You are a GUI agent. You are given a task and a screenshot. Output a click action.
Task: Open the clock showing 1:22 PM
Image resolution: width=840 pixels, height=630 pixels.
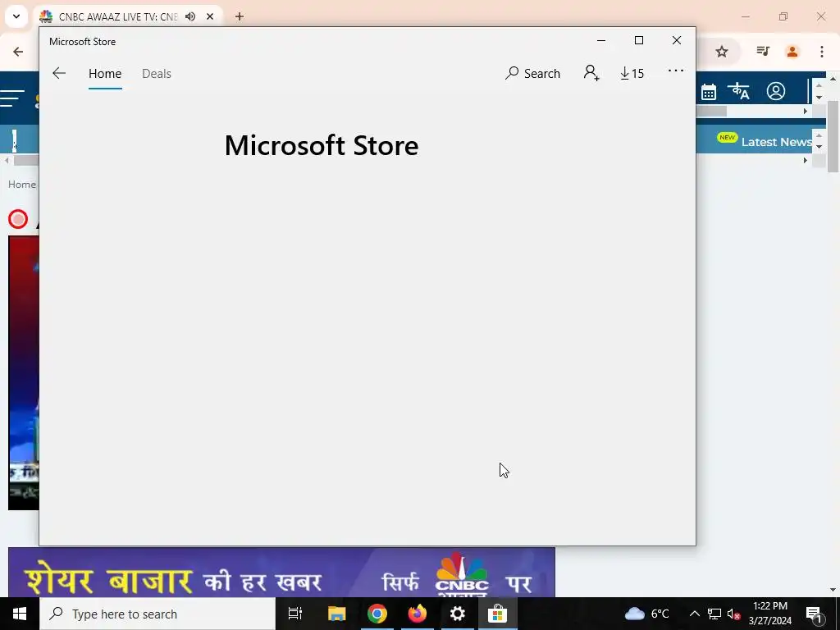coord(769,614)
